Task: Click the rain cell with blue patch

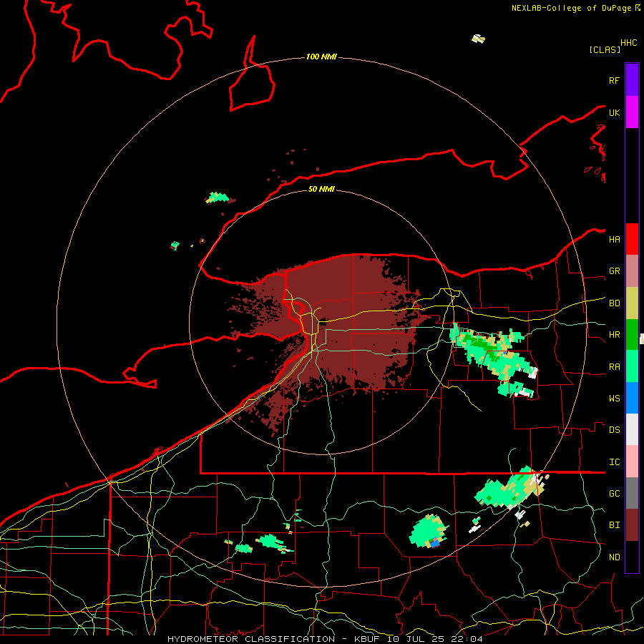Action: pyautogui.click(x=428, y=532)
